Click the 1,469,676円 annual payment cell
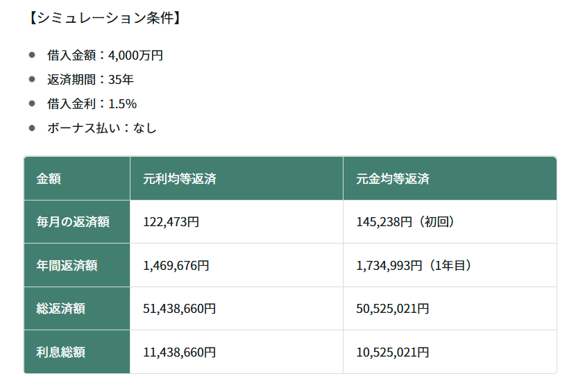 click(176, 266)
